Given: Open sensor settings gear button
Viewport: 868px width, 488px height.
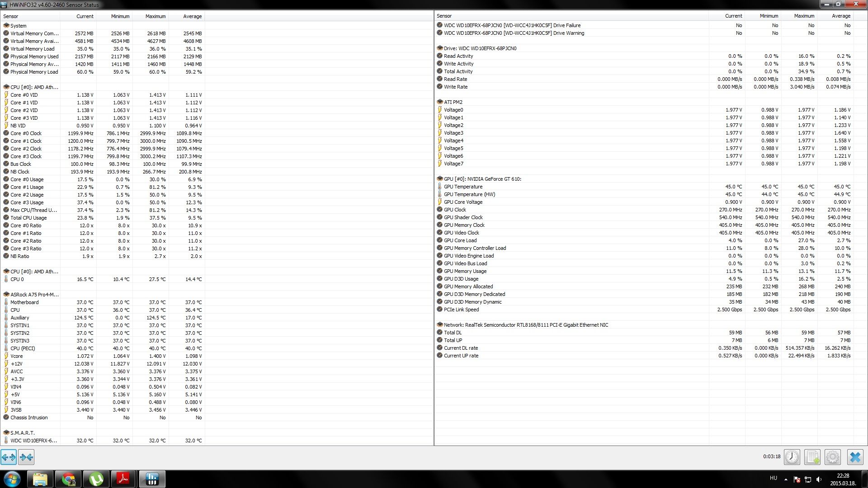Looking at the screenshot, I should (832, 457).
